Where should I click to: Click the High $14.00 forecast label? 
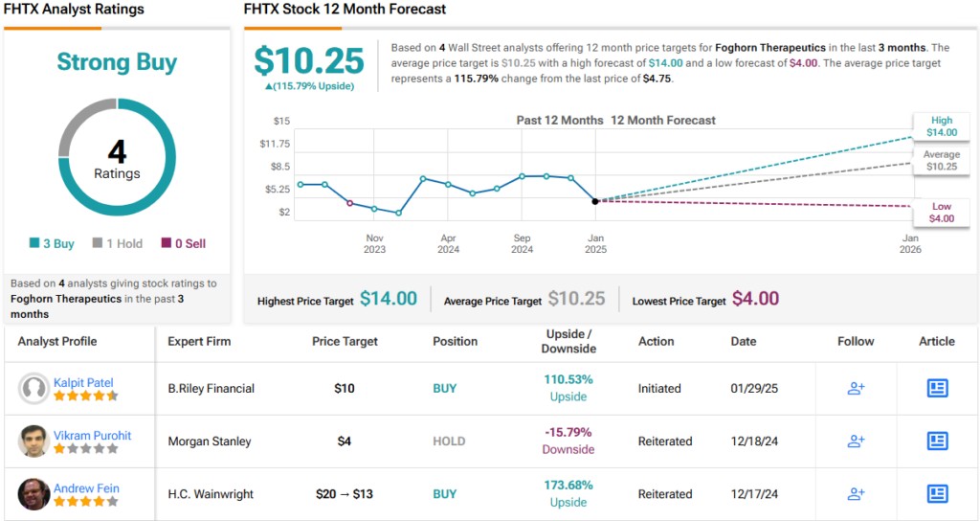click(x=941, y=126)
